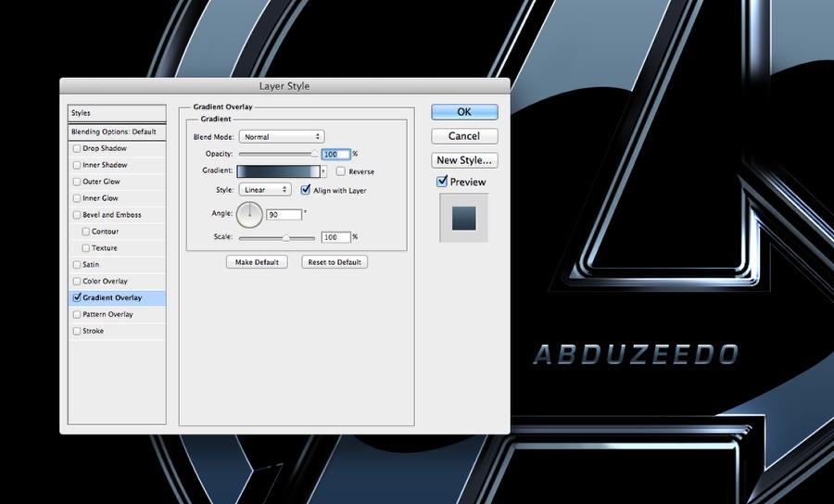Click the Make Default button
The width and height of the screenshot is (834, 504).
pos(257,262)
